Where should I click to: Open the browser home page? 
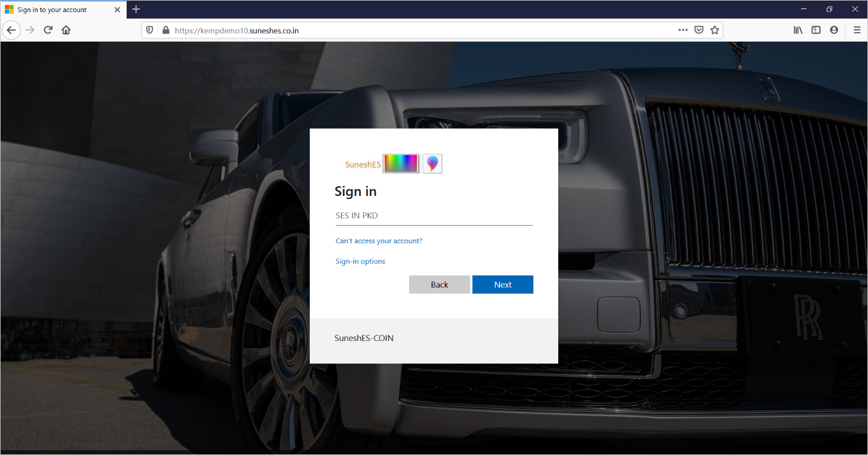65,29
